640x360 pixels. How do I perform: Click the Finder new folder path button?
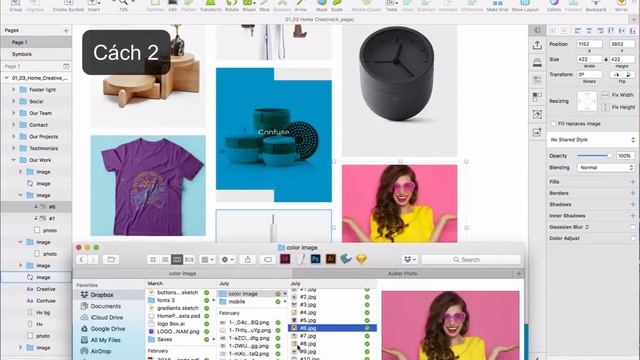111,260
